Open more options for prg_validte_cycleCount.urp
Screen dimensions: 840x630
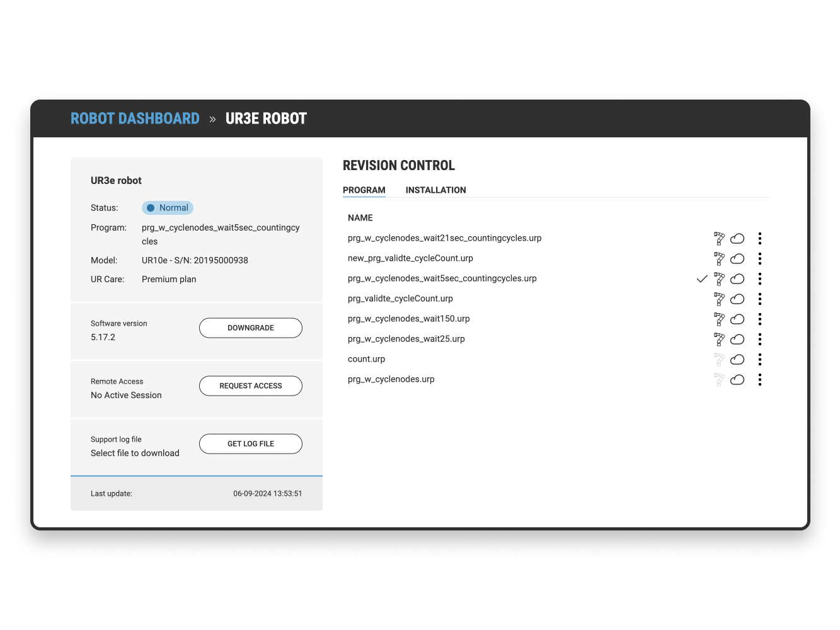(760, 299)
